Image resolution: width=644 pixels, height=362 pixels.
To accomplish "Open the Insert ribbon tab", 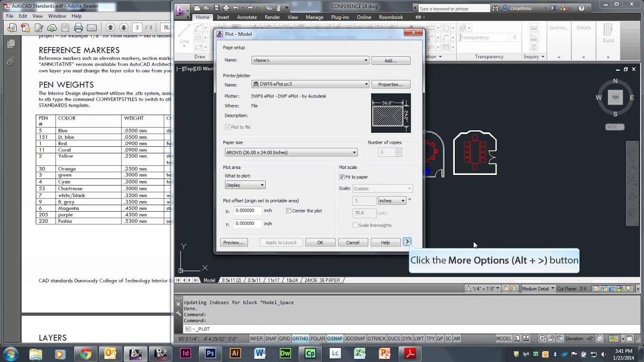I will tap(223, 17).
